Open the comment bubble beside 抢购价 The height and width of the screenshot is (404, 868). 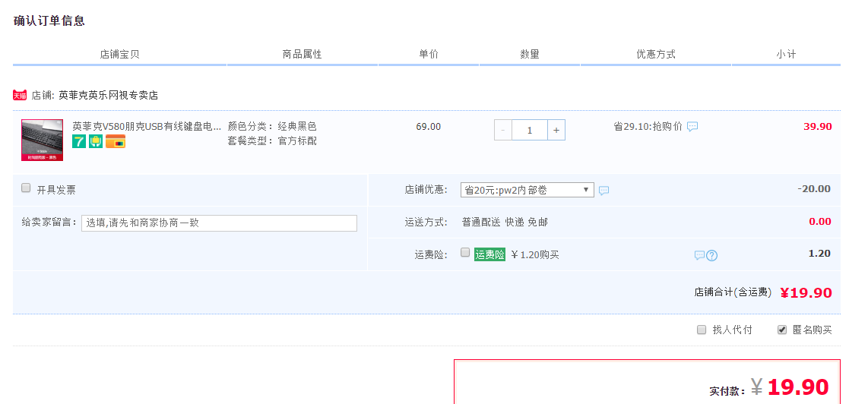(x=692, y=127)
